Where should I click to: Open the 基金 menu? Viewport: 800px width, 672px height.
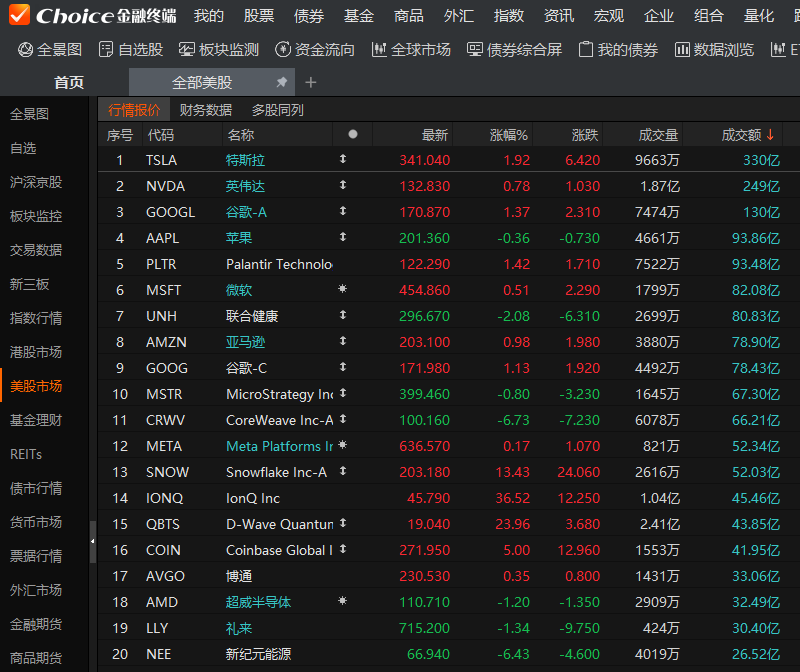pos(359,16)
